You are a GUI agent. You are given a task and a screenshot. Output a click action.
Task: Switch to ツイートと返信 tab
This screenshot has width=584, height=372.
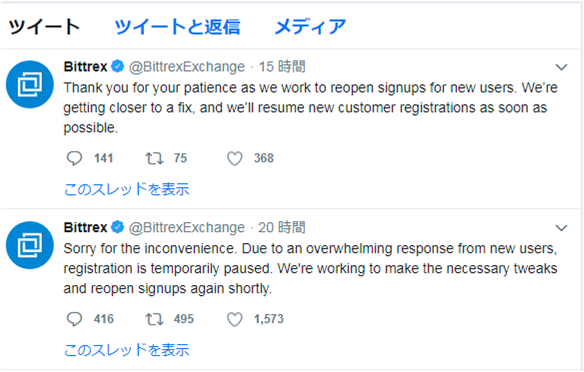coord(177,27)
